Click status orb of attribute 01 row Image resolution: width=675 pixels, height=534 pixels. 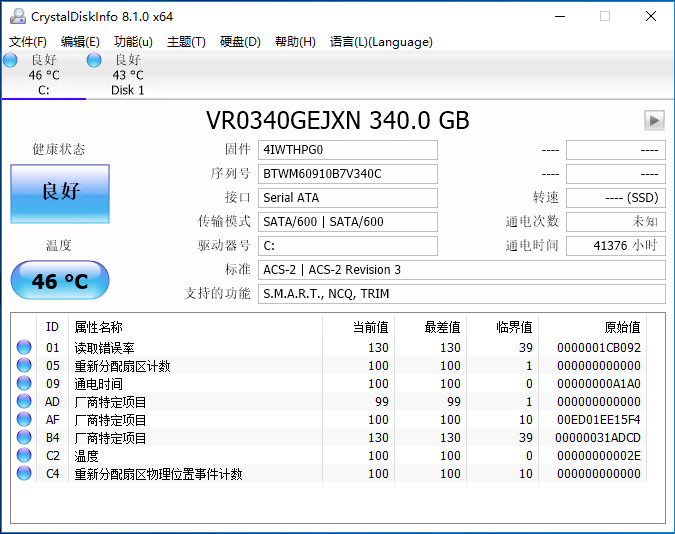(24, 347)
